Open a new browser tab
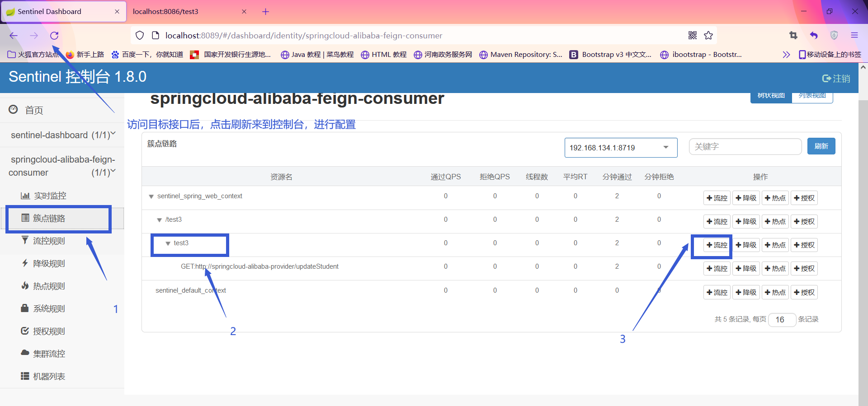 (265, 12)
